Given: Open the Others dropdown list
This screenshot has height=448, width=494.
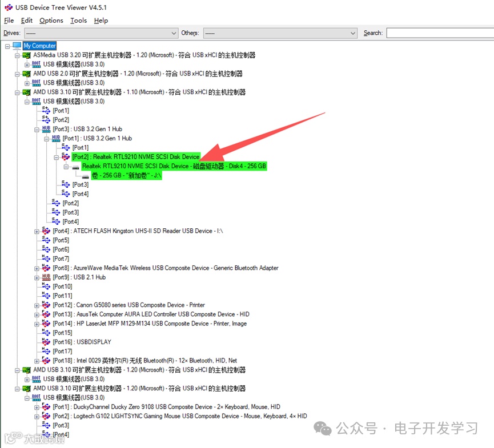Looking at the screenshot, I should 280,33.
